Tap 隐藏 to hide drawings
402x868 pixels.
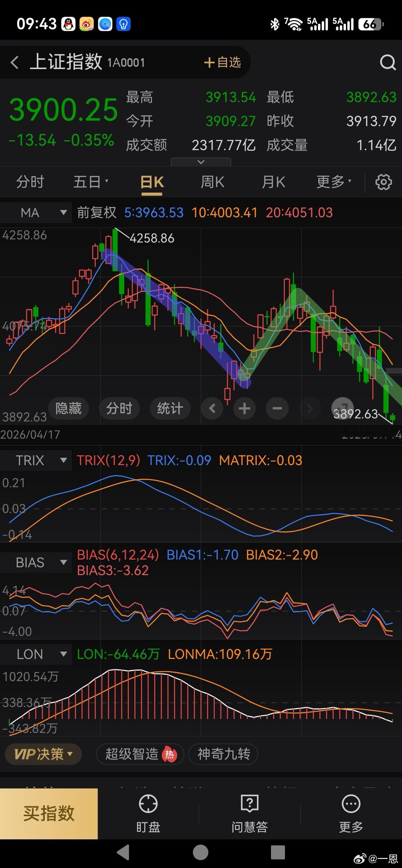[68, 408]
